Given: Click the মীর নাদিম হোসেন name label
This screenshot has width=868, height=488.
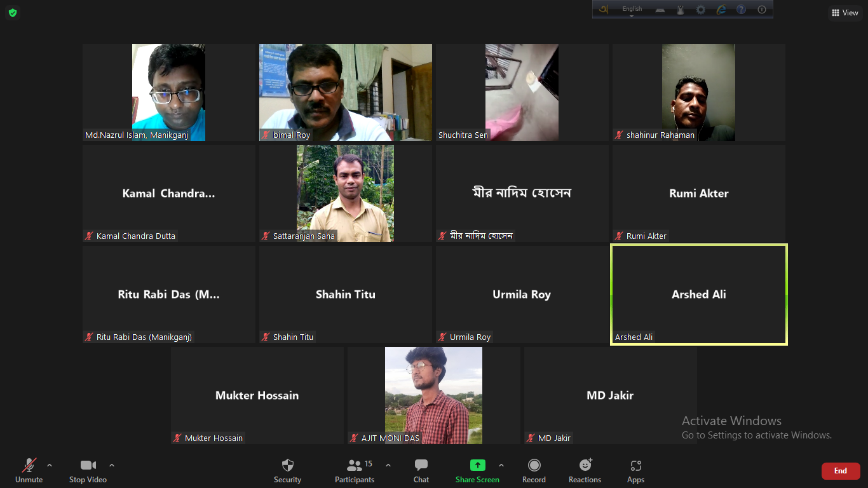Looking at the screenshot, I should (481, 236).
